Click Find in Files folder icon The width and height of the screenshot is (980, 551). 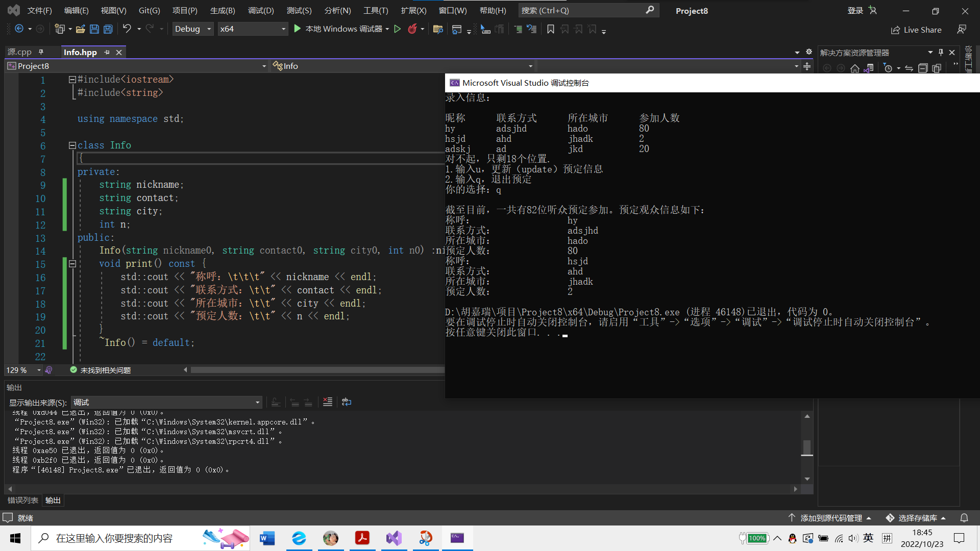437,29
